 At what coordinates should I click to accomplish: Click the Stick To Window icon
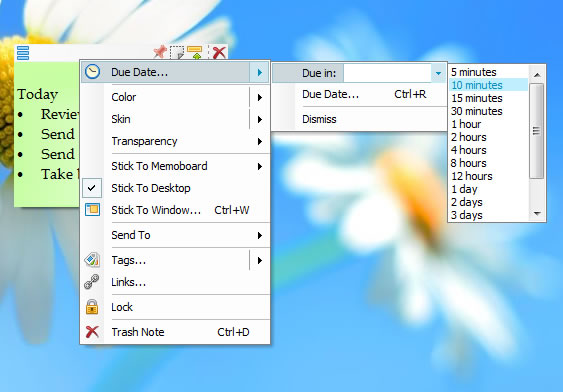[x=92, y=210]
